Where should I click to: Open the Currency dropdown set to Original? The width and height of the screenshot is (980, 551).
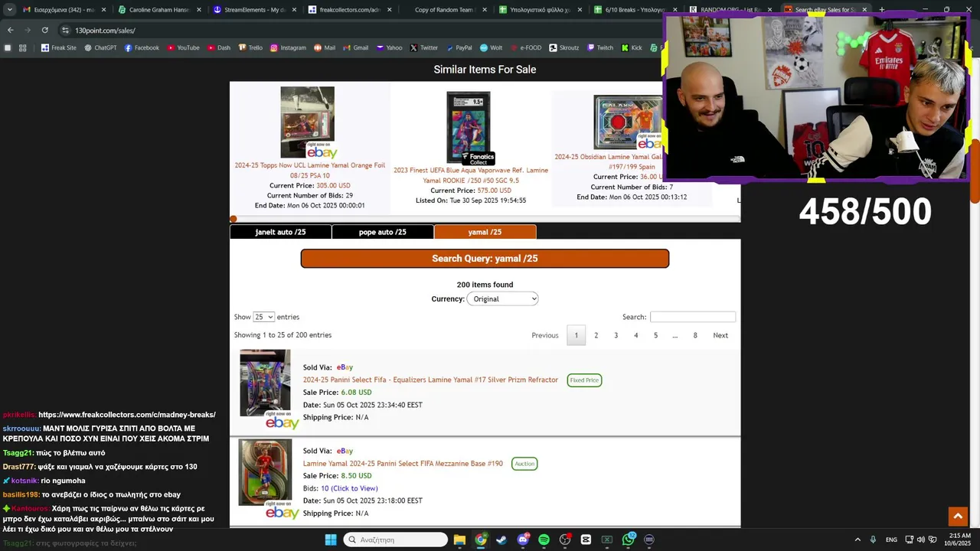(502, 298)
